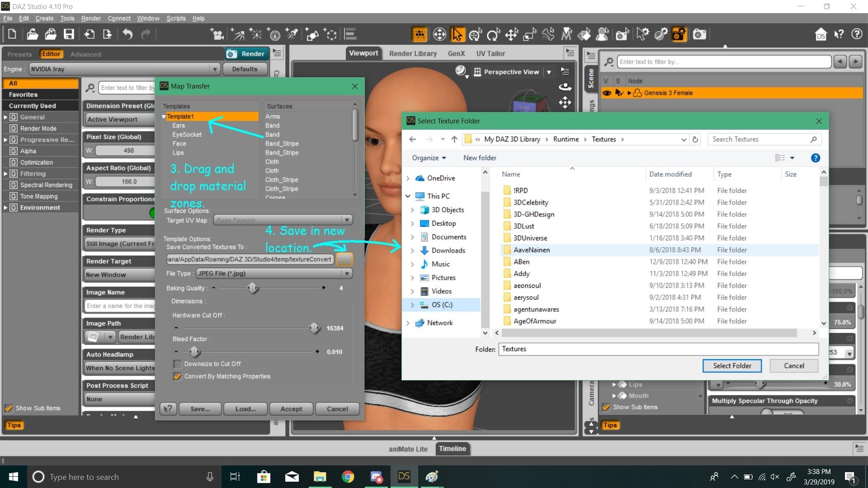Click the camera Render icon in toolbar
This screenshot has width=868, height=488.
click(x=699, y=34)
